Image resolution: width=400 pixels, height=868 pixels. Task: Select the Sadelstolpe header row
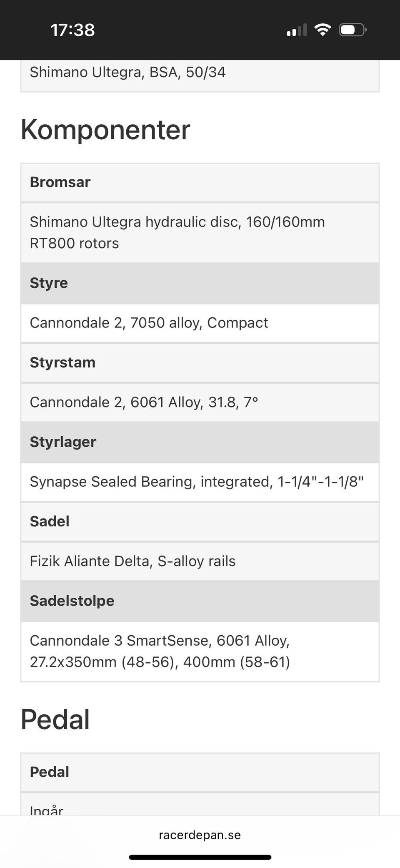[x=200, y=601]
